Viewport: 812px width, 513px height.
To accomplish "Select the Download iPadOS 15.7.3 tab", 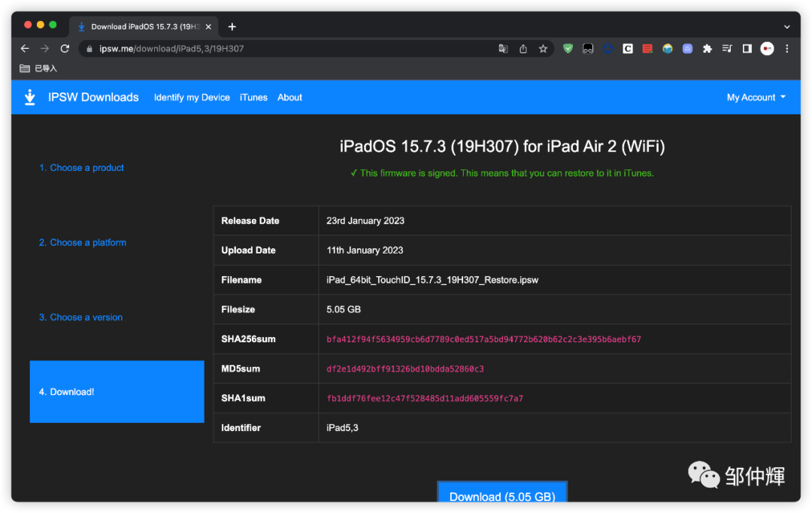I will (145, 26).
